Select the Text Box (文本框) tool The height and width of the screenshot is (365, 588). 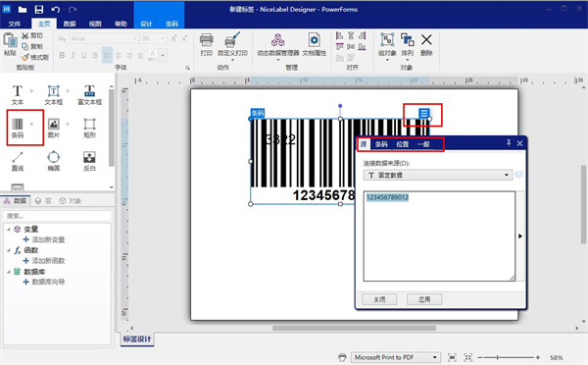(x=53, y=94)
